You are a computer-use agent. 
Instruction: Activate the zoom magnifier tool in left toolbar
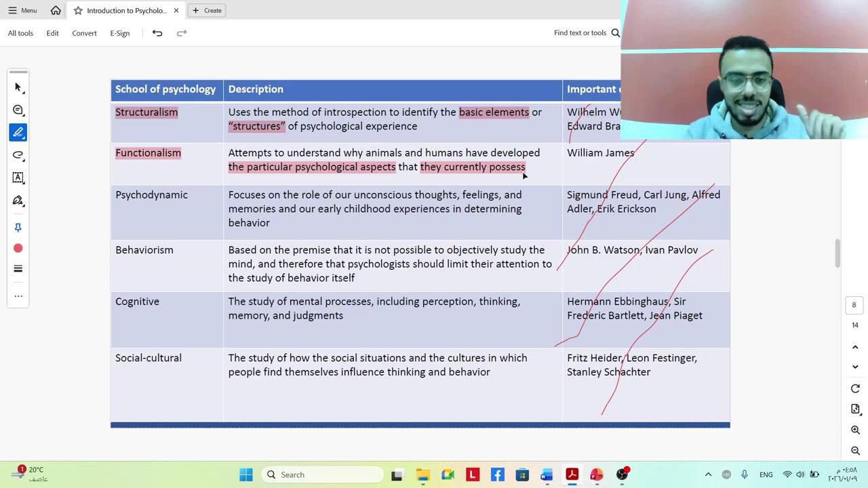[x=18, y=110]
